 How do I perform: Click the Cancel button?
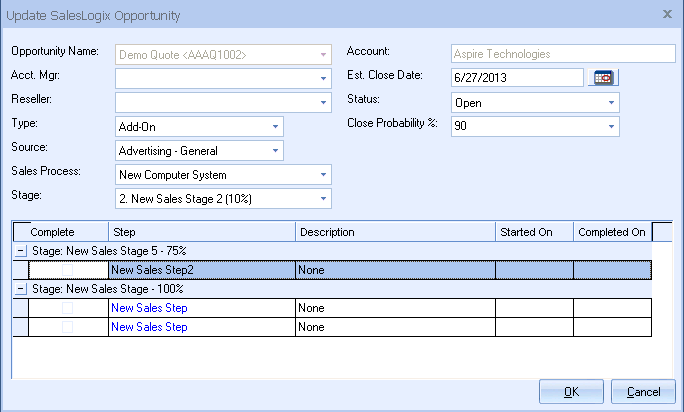[643, 391]
